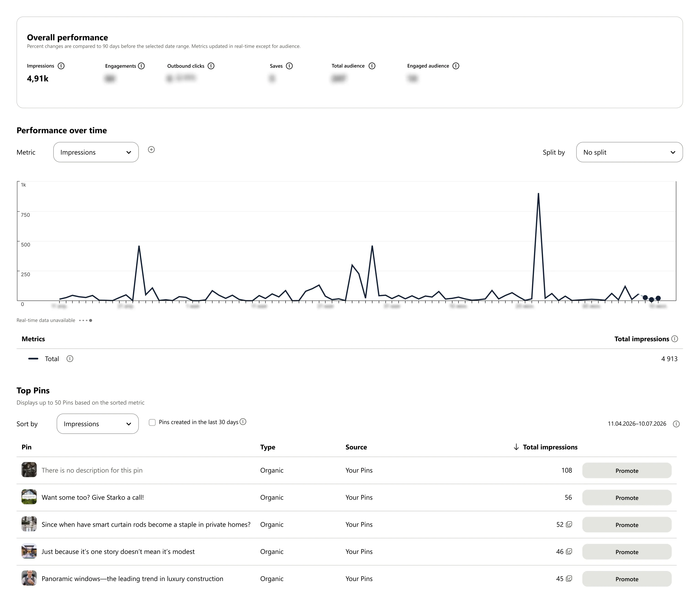Image resolution: width=699 pixels, height=616 pixels.
Task: Promote the 'Want some too?' pin
Action: pos(626,497)
